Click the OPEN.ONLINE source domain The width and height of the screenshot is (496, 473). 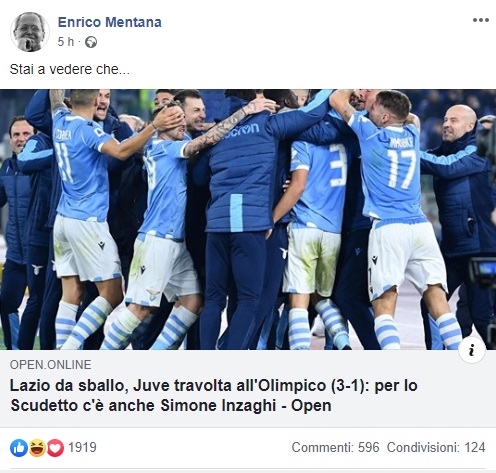pos(50,364)
